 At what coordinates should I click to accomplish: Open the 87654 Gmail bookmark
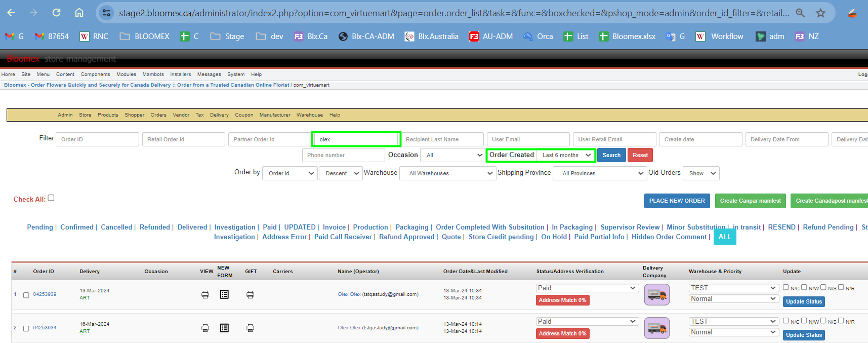pyautogui.click(x=52, y=36)
